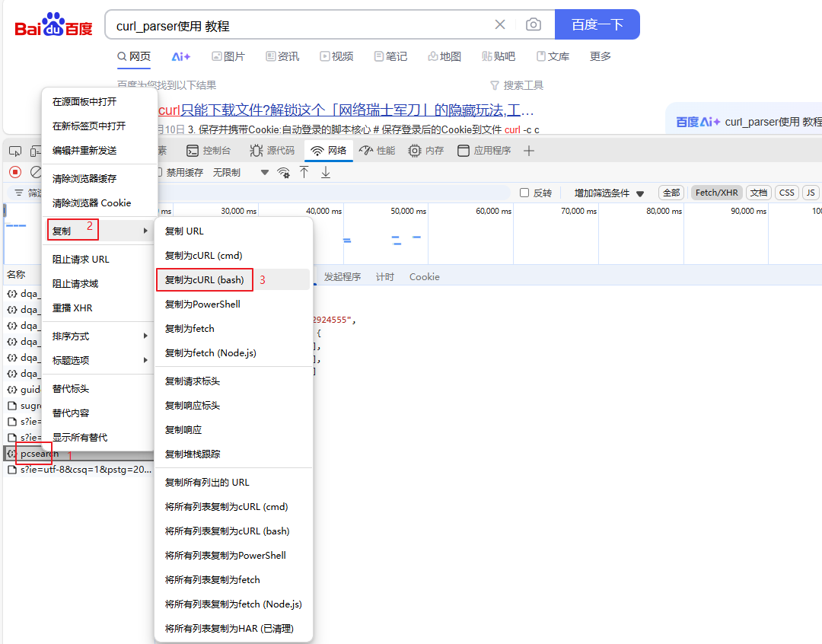Click the 百度一下 search button
Screen dimensions: 822x644
pyautogui.click(x=597, y=24)
